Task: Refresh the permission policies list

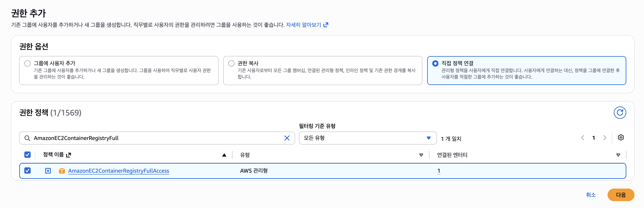Action: click(620, 112)
